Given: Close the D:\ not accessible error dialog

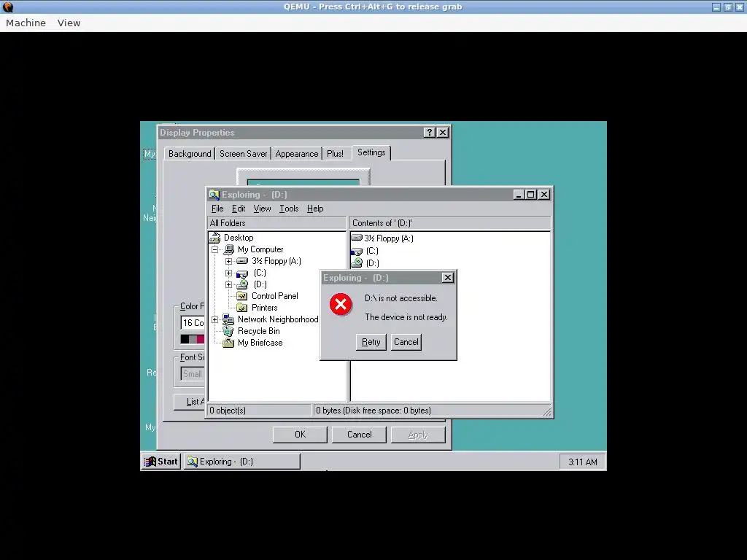Looking at the screenshot, I should click(447, 278).
